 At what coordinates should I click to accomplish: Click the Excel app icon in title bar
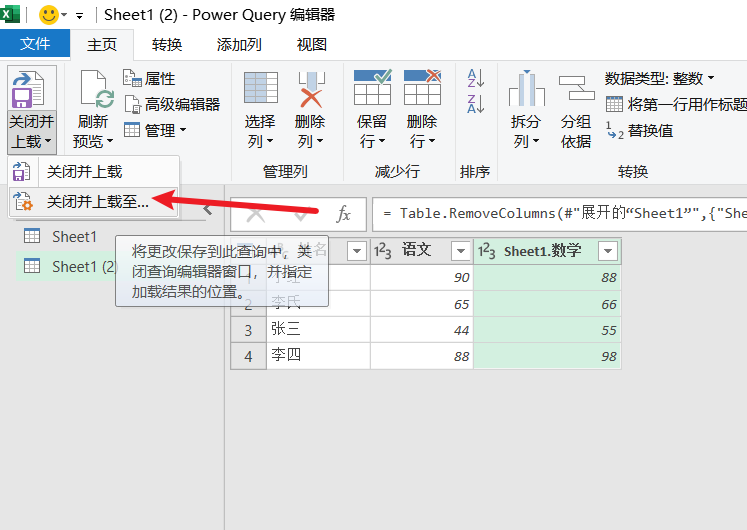10,14
